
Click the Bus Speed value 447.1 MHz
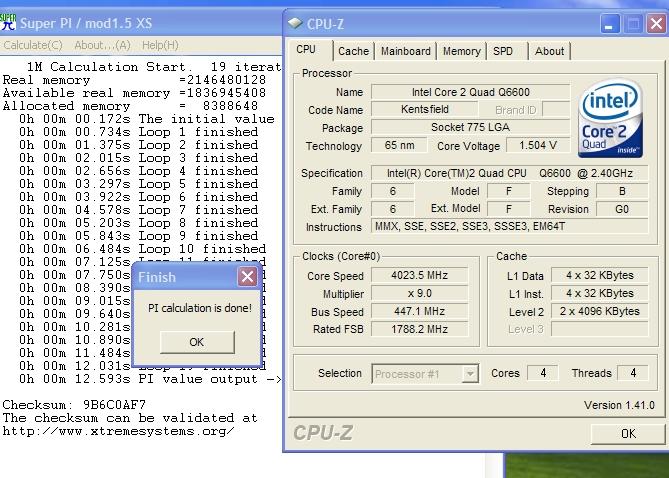click(419, 311)
